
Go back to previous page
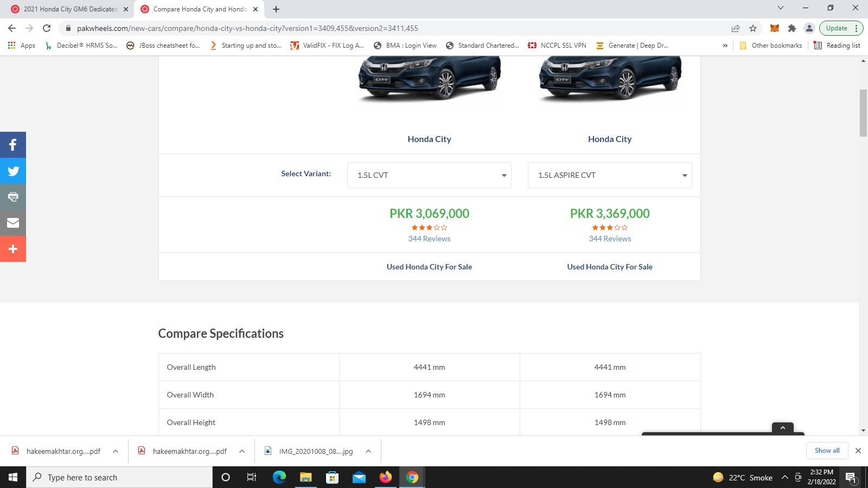point(12,28)
